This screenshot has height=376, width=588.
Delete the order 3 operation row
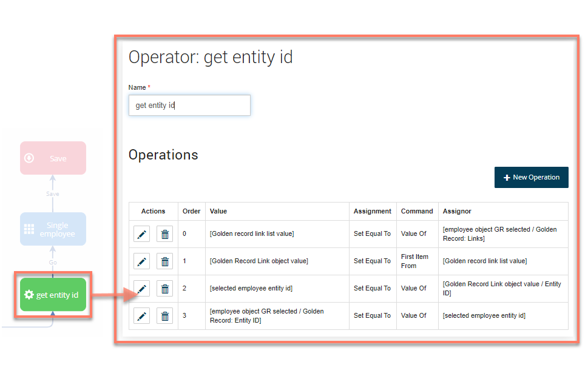[164, 316]
